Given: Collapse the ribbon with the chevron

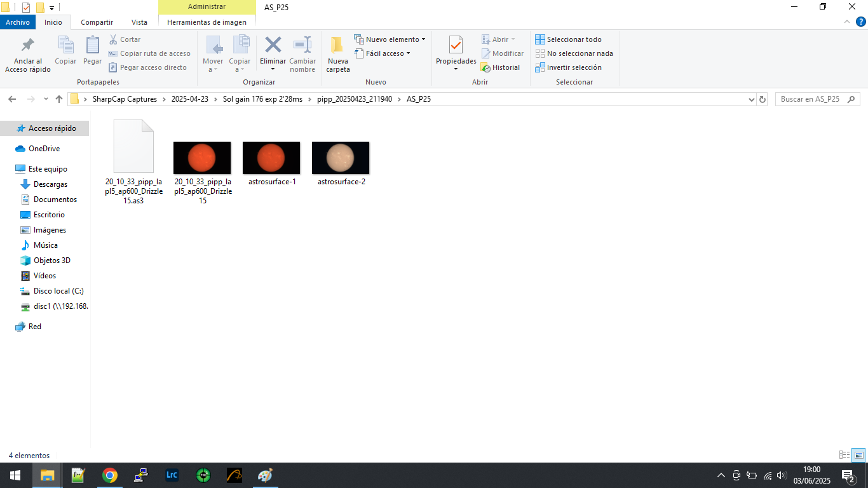Looking at the screenshot, I should [846, 22].
